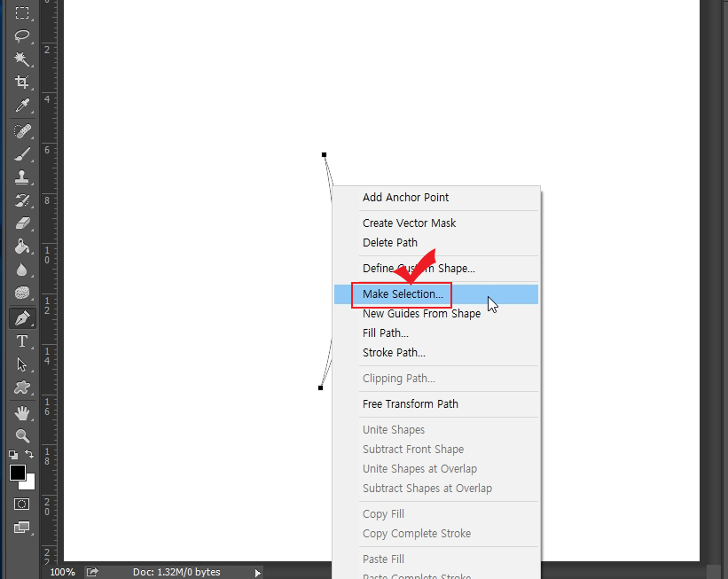
Task: Select the Blur tool
Action: click(x=22, y=270)
